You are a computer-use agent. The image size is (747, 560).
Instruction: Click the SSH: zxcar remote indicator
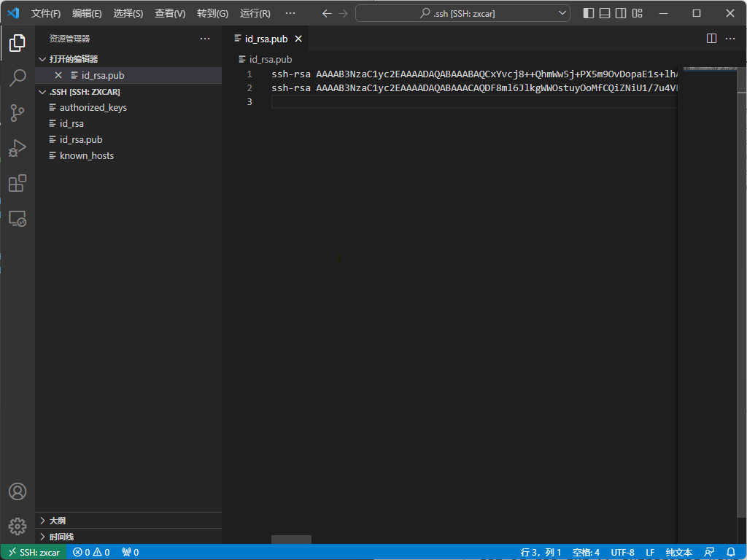[x=34, y=552]
